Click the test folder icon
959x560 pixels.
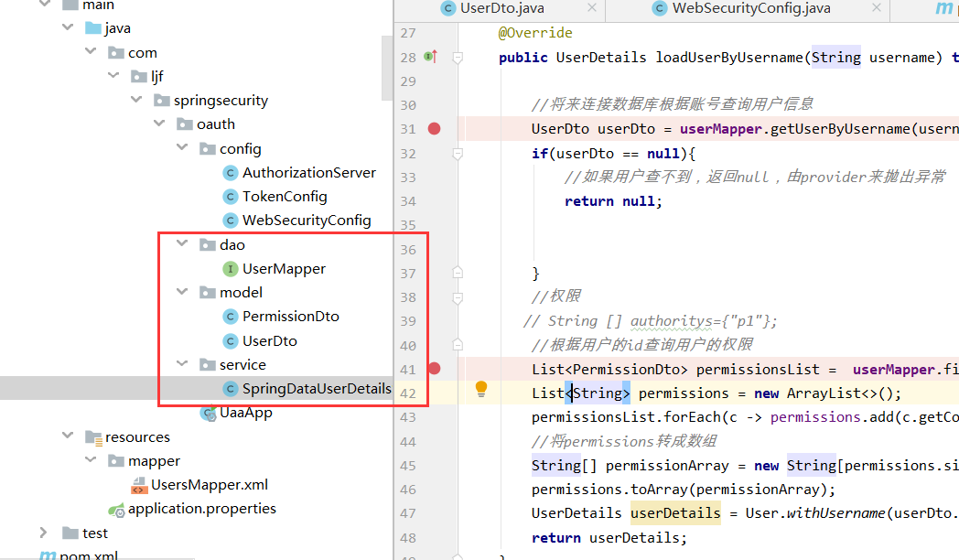click(70, 533)
